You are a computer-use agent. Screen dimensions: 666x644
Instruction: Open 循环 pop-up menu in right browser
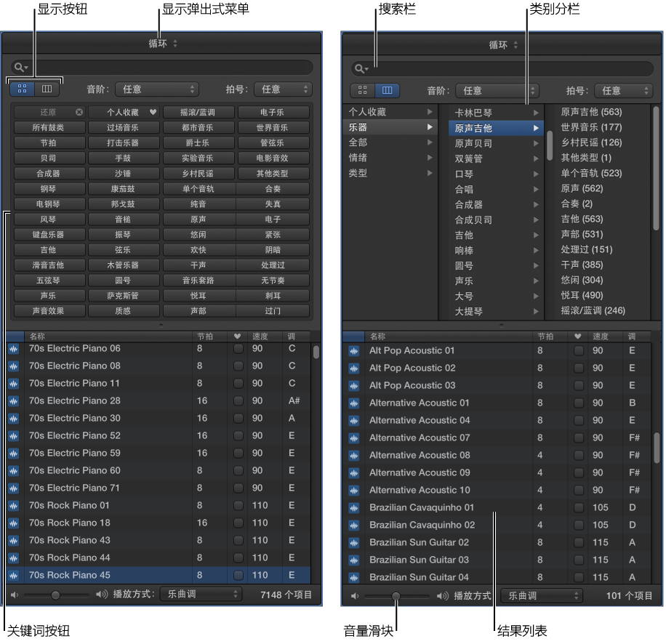(x=503, y=44)
